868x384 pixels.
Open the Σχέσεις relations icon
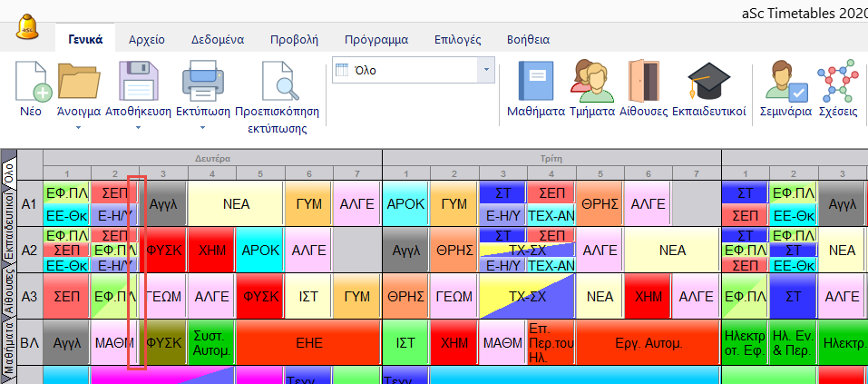point(837,84)
